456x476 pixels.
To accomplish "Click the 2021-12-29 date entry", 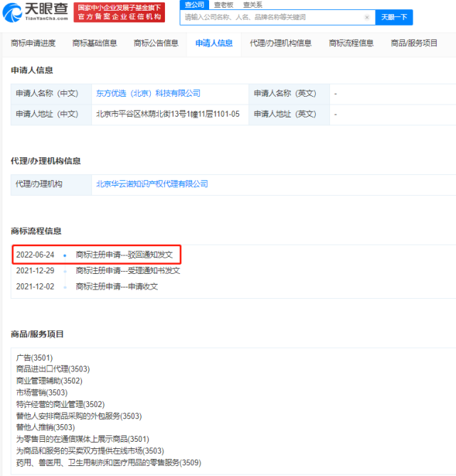I will click(x=36, y=270).
